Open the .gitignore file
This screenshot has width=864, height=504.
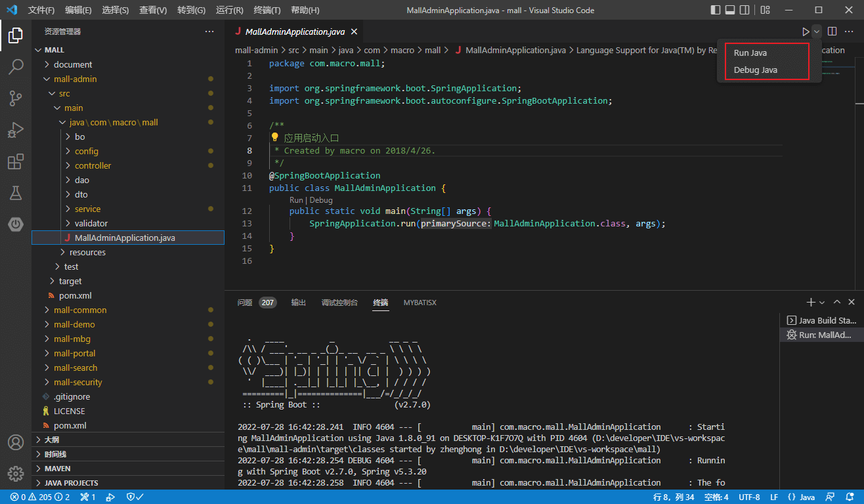pos(128,396)
